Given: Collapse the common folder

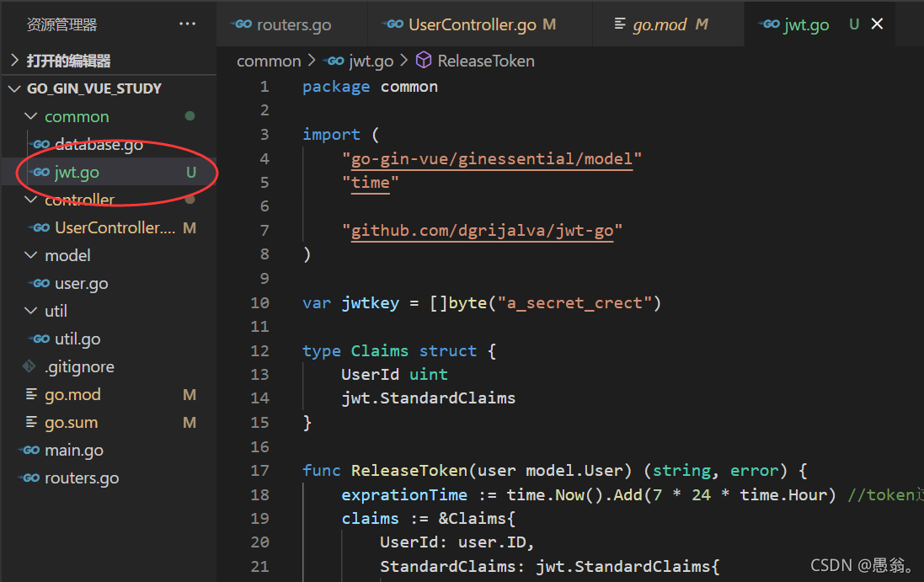Looking at the screenshot, I should 31,116.
